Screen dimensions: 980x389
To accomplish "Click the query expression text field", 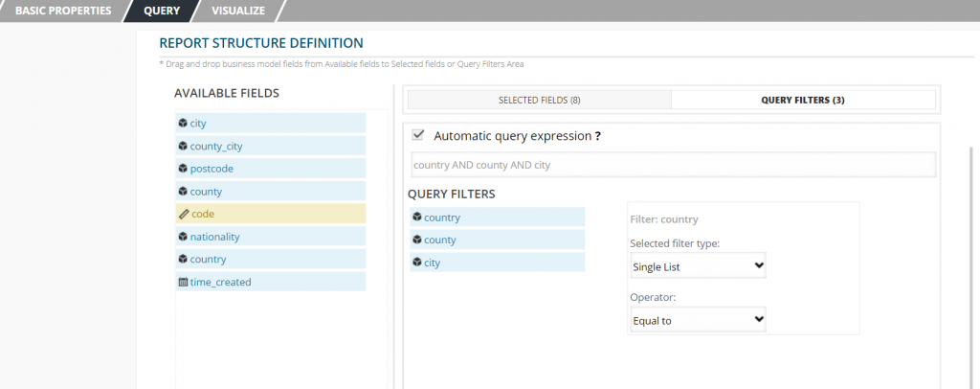I will [x=674, y=165].
